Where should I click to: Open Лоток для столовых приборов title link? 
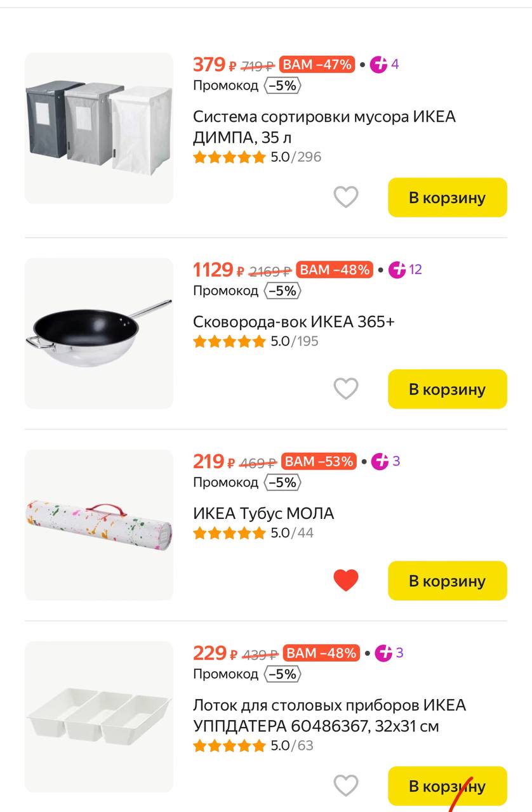[x=329, y=715]
